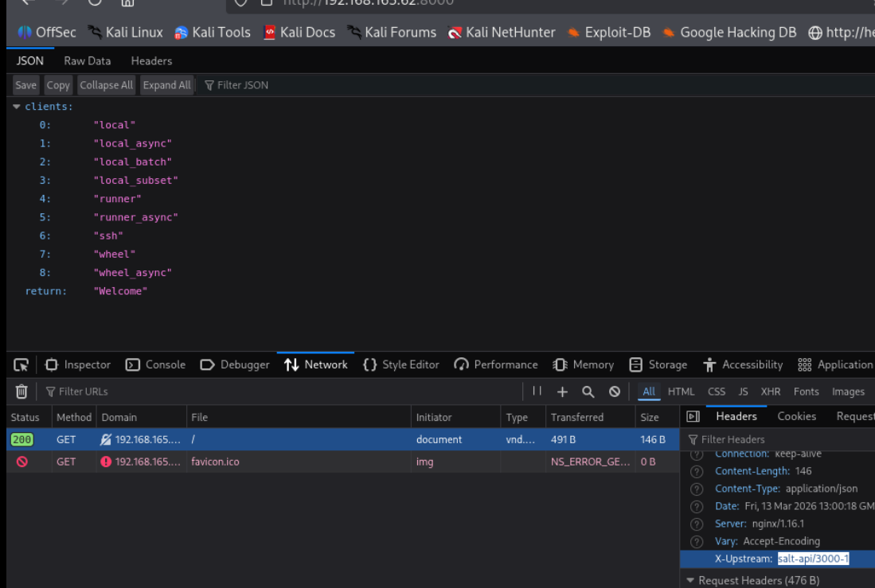Viewport: 875px width, 588px height.
Task: Click Expand All in JSON viewer
Action: tap(166, 85)
